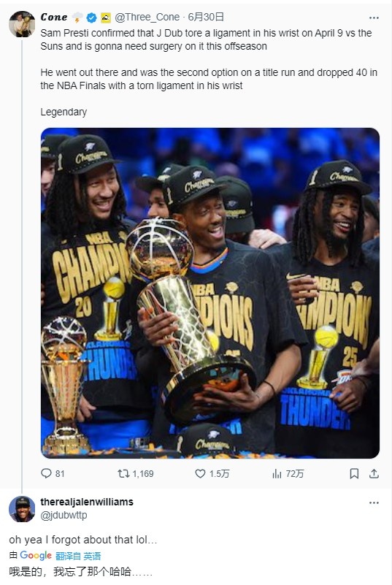Click the Cone display name

(54, 17)
